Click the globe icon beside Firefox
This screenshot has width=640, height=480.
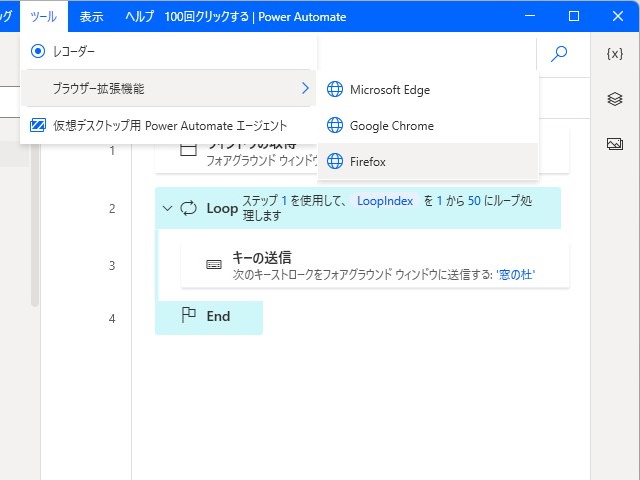click(335, 161)
